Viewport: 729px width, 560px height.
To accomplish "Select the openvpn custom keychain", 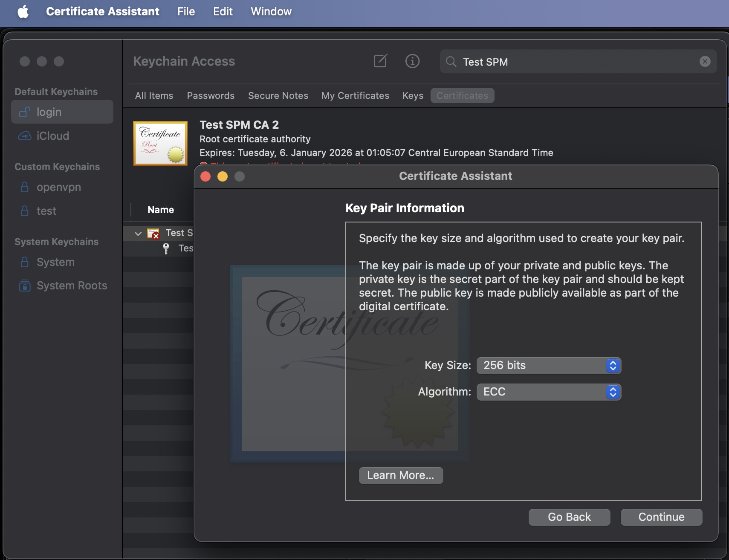I will pos(62,187).
